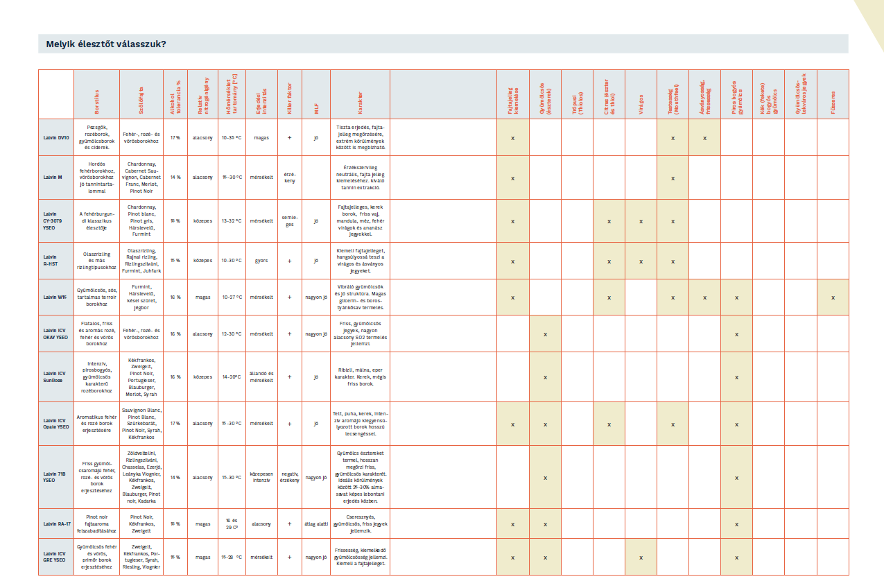Select the 'gyors' fermentation intensity cell
884x588 pixels.
pyautogui.click(x=261, y=260)
